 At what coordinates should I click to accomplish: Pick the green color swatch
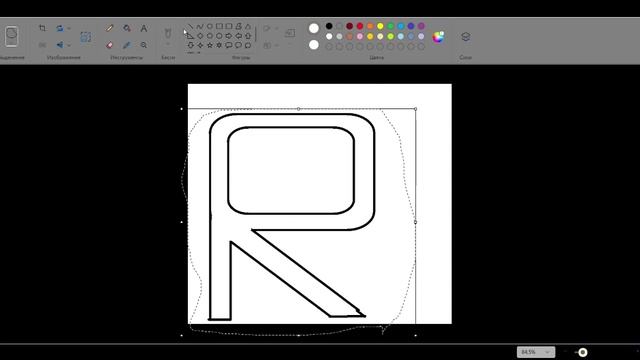point(390,26)
